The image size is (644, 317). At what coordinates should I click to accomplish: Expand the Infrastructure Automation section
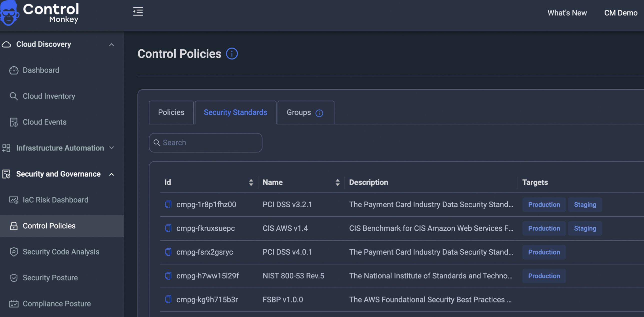point(111,148)
